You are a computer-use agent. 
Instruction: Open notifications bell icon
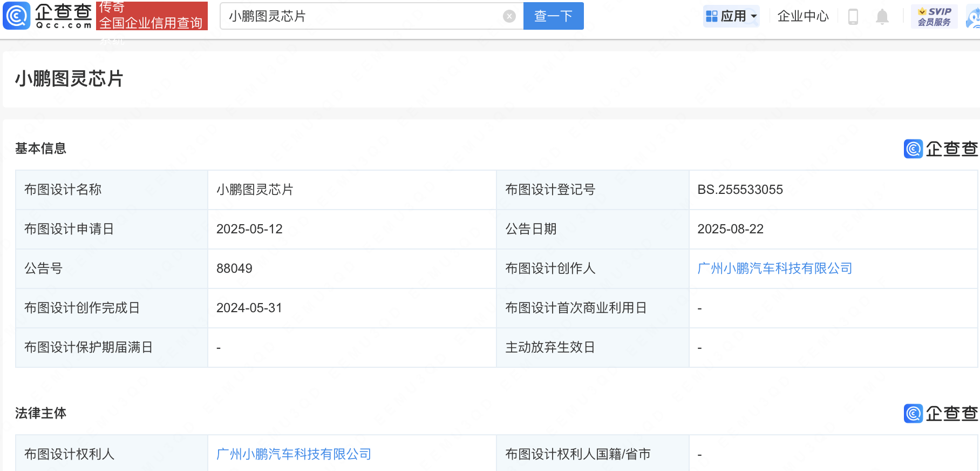[x=882, y=16]
